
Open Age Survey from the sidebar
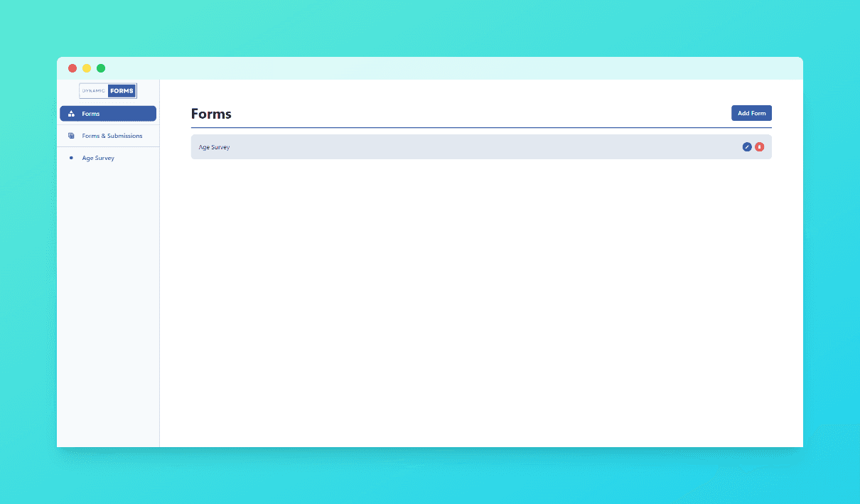[97, 158]
